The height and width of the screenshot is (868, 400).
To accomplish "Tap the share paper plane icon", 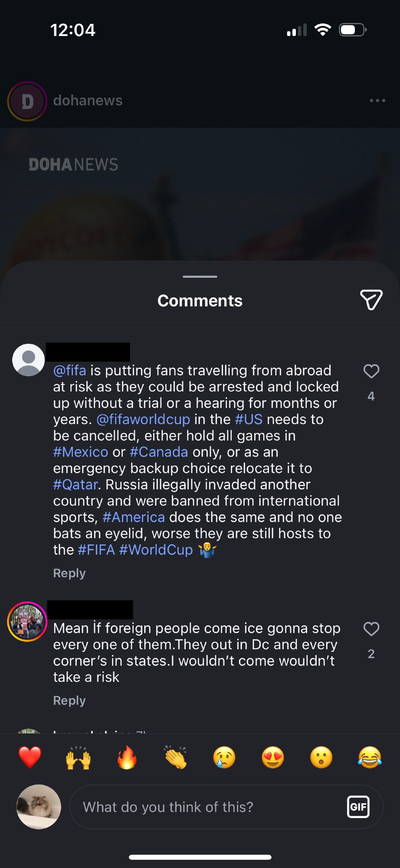I will coord(371,300).
